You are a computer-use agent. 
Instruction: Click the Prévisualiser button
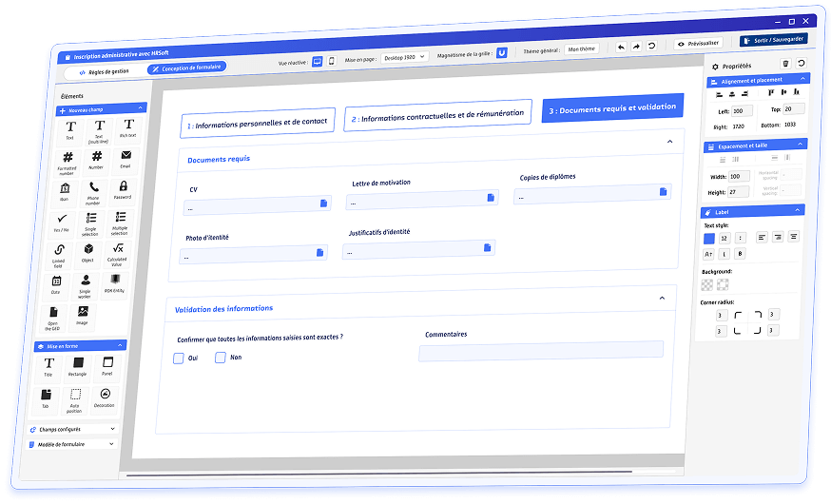699,44
